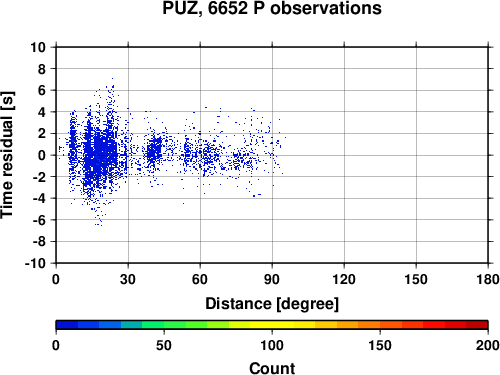500x375 pixels.
Task: Click the dark red end of the colorbar
Action: [x=477, y=325]
